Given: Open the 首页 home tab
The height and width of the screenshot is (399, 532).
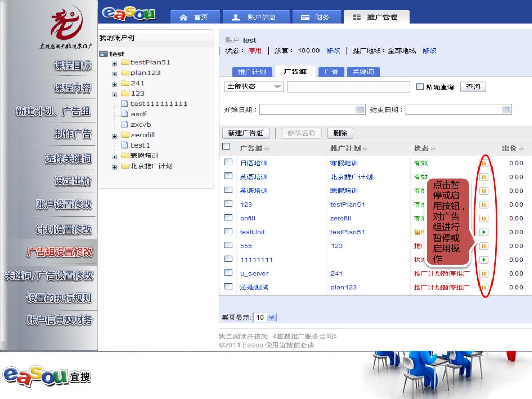Looking at the screenshot, I should pyautogui.click(x=195, y=17).
